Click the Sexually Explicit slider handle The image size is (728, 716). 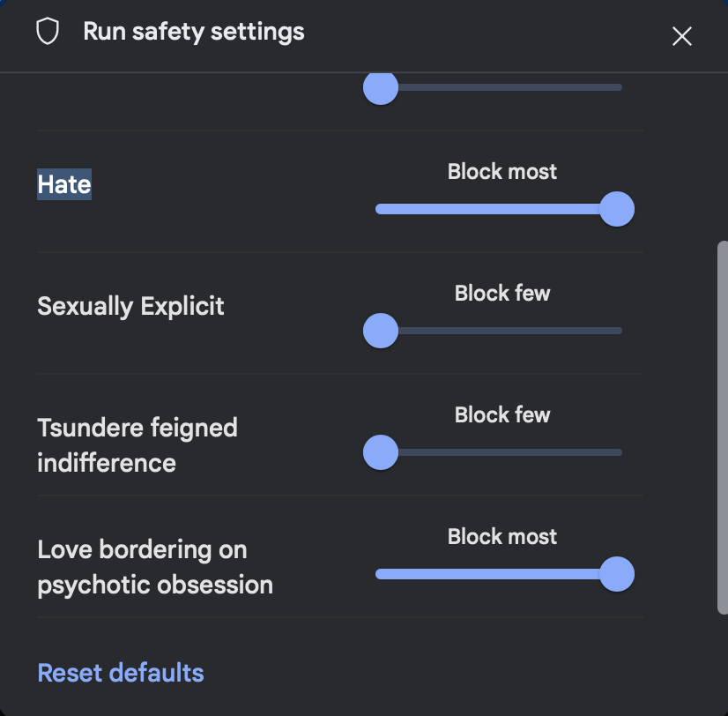(x=381, y=331)
